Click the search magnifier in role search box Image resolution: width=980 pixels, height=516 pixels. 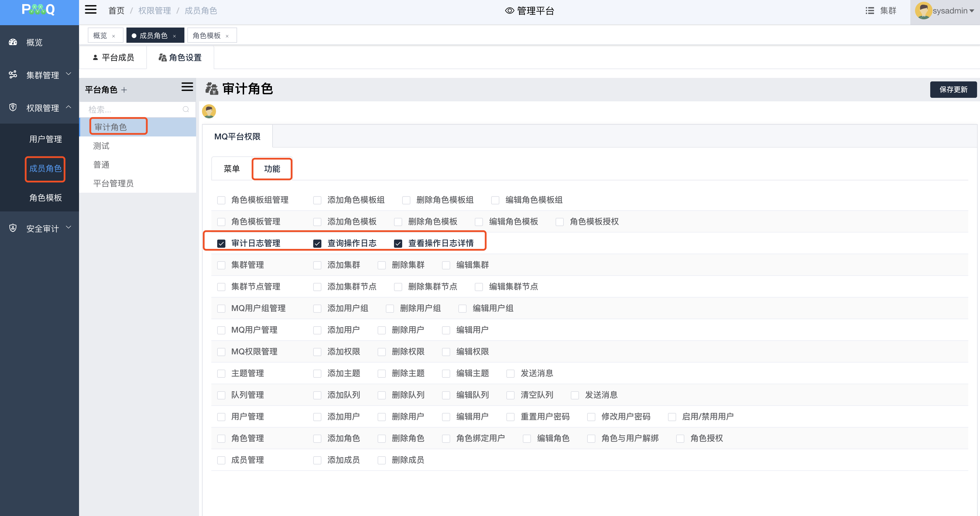point(186,110)
